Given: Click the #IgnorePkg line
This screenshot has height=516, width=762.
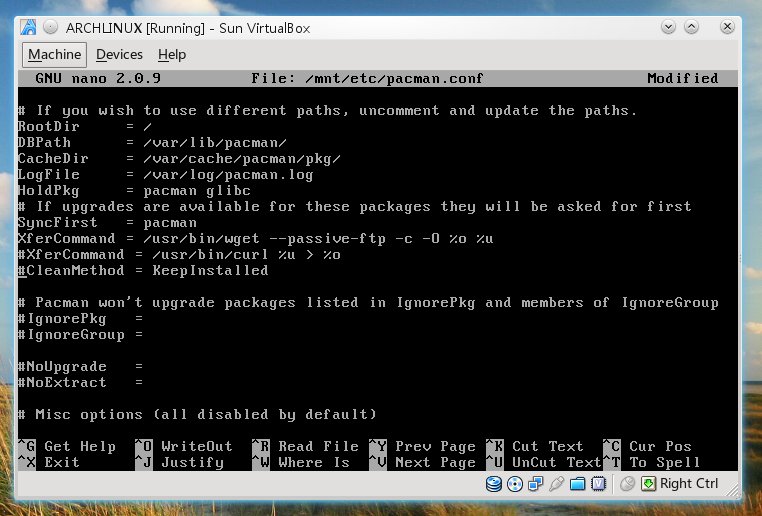Looking at the screenshot, I should 81,319.
